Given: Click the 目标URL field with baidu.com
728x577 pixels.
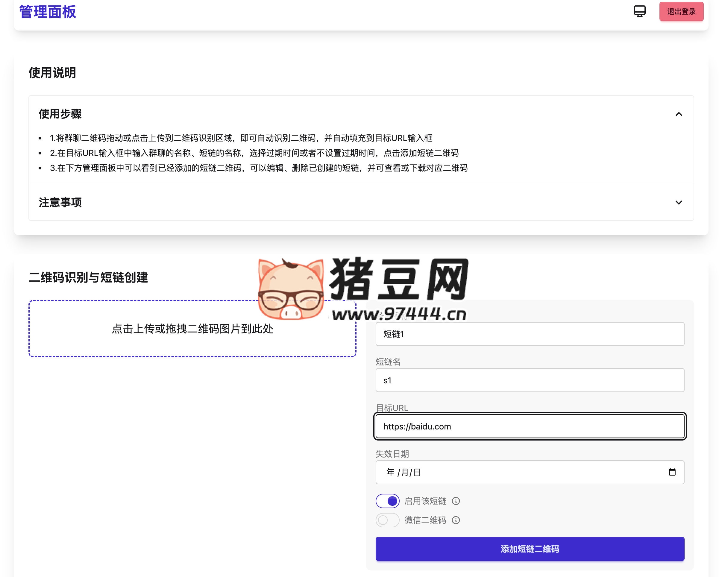Looking at the screenshot, I should [530, 426].
